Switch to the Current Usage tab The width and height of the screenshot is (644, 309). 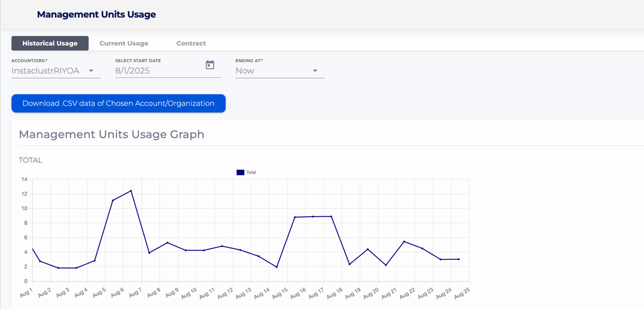(x=124, y=43)
